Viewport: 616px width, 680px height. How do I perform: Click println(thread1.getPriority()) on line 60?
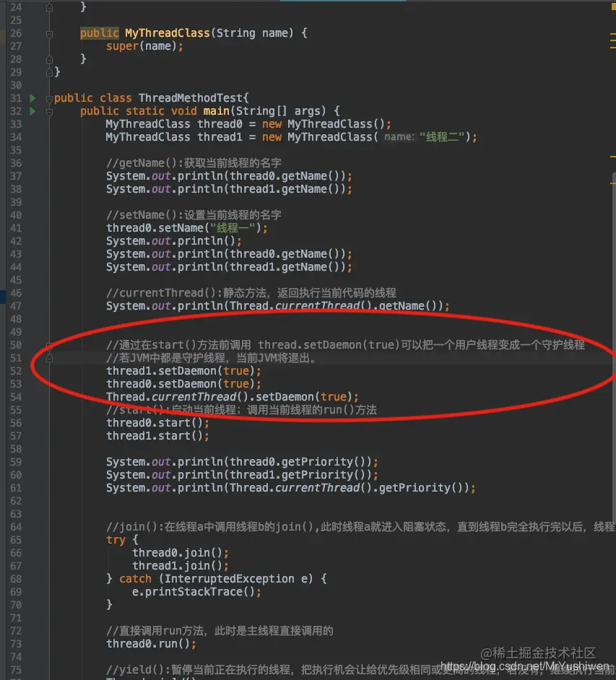pyautogui.click(x=242, y=475)
